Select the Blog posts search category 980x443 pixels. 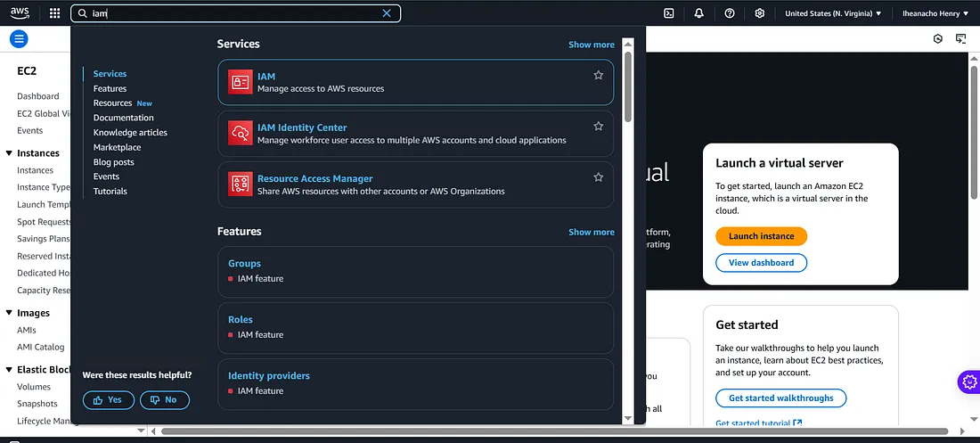[x=114, y=162]
